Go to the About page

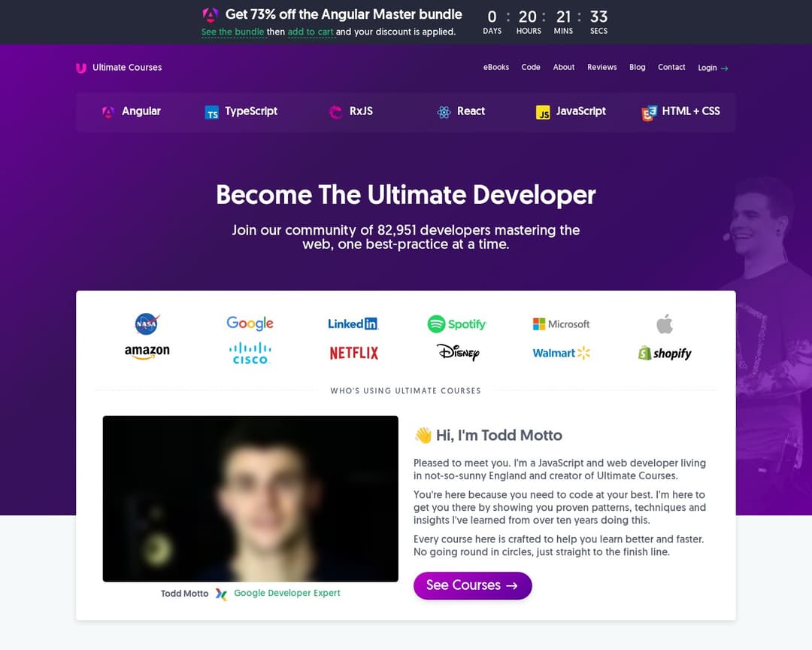(563, 68)
